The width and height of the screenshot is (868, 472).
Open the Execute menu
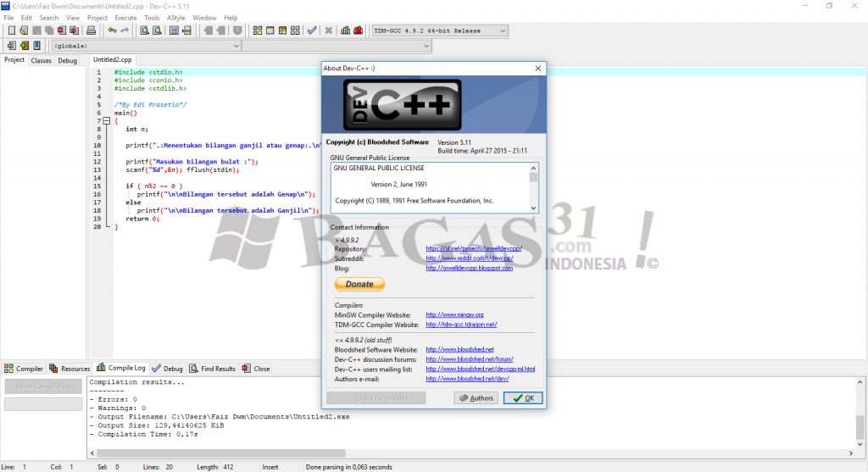click(125, 18)
